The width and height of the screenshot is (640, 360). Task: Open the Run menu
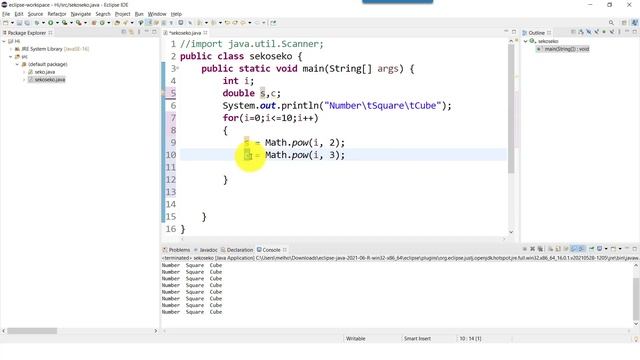click(139, 14)
